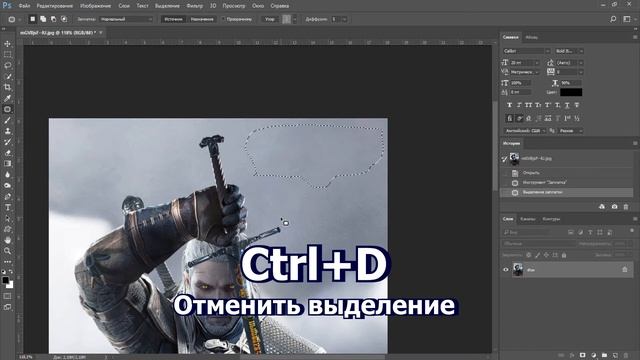
Task: Switch to the 'Контуры' tab
Action: click(551, 219)
